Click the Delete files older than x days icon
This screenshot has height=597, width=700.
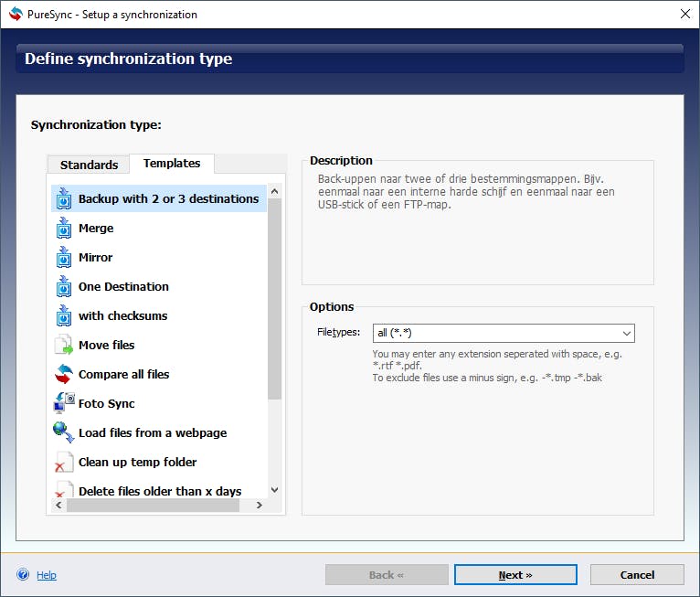coord(64,489)
